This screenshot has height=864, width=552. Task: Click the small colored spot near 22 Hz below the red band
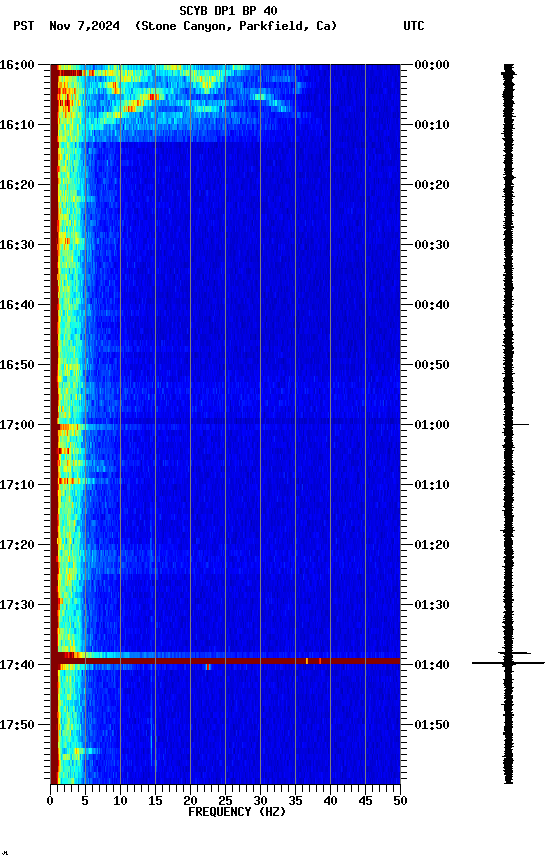(x=208, y=667)
